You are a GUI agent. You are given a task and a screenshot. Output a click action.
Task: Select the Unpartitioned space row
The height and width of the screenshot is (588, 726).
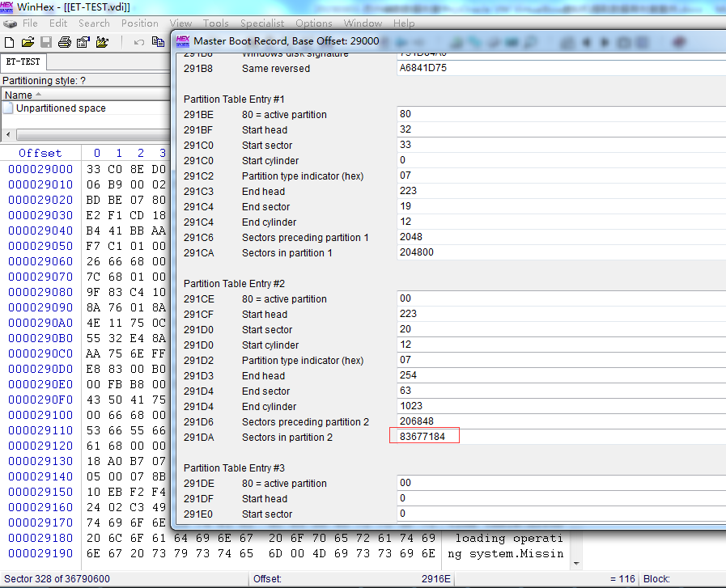tap(86, 108)
